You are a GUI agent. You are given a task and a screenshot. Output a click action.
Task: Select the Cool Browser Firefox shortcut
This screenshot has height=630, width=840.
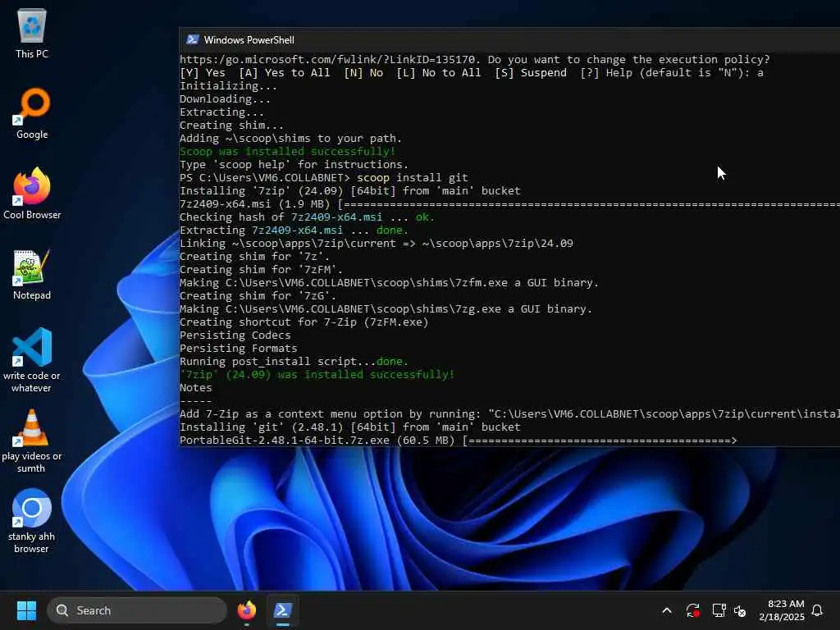click(32, 194)
